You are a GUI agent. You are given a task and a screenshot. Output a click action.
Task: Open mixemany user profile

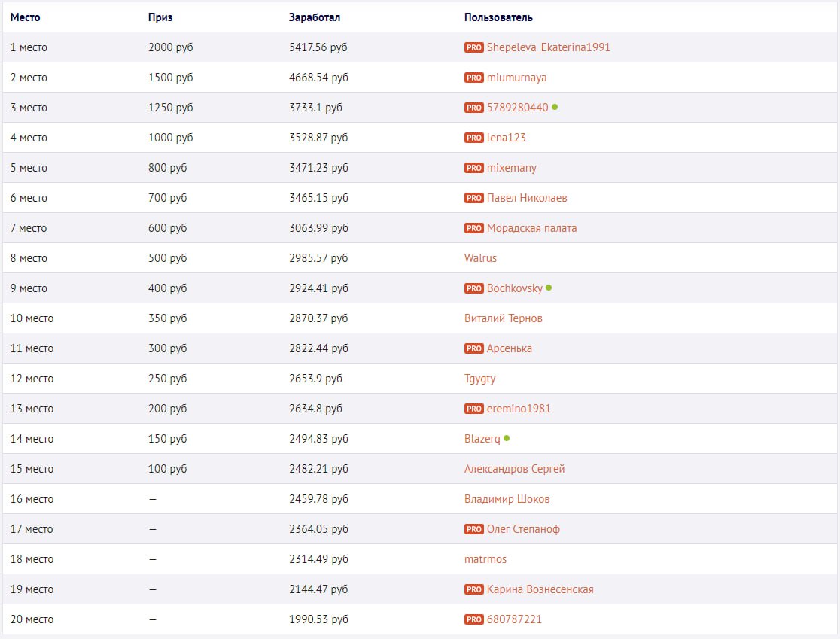(511, 168)
